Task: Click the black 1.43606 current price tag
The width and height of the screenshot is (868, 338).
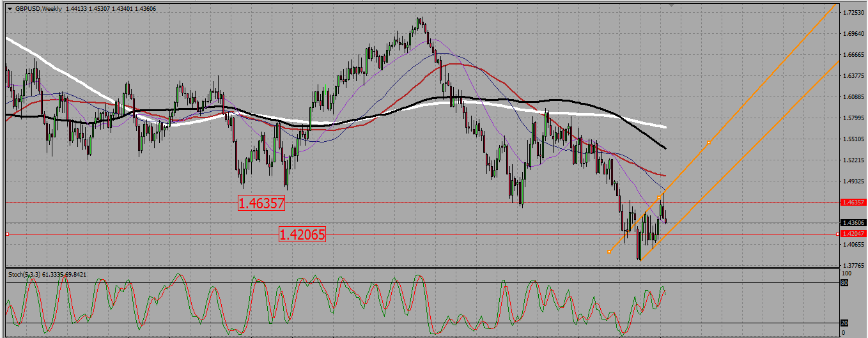Action: [x=853, y=222]
